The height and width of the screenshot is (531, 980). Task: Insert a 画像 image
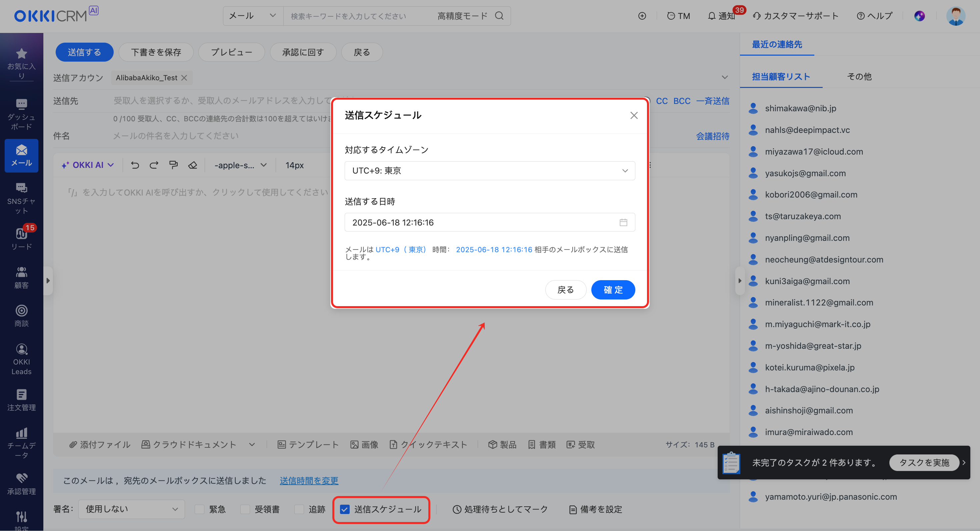[x=364, y=444]
